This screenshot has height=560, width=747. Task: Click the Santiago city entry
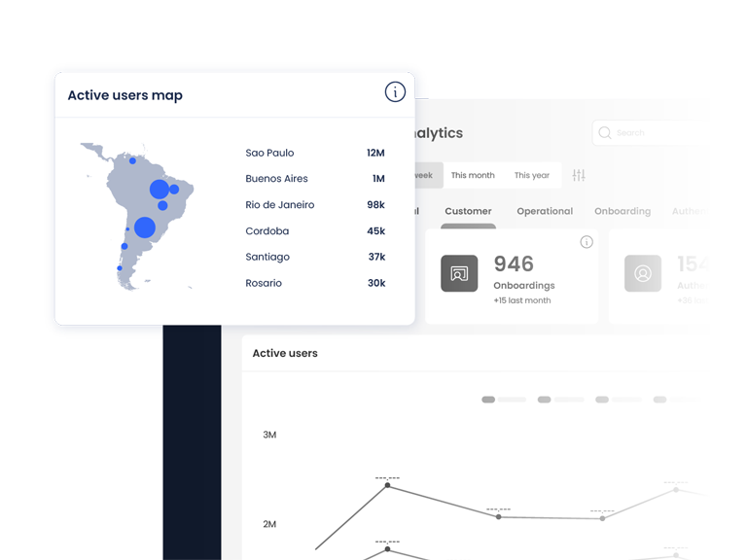click(x=267, y=257)
